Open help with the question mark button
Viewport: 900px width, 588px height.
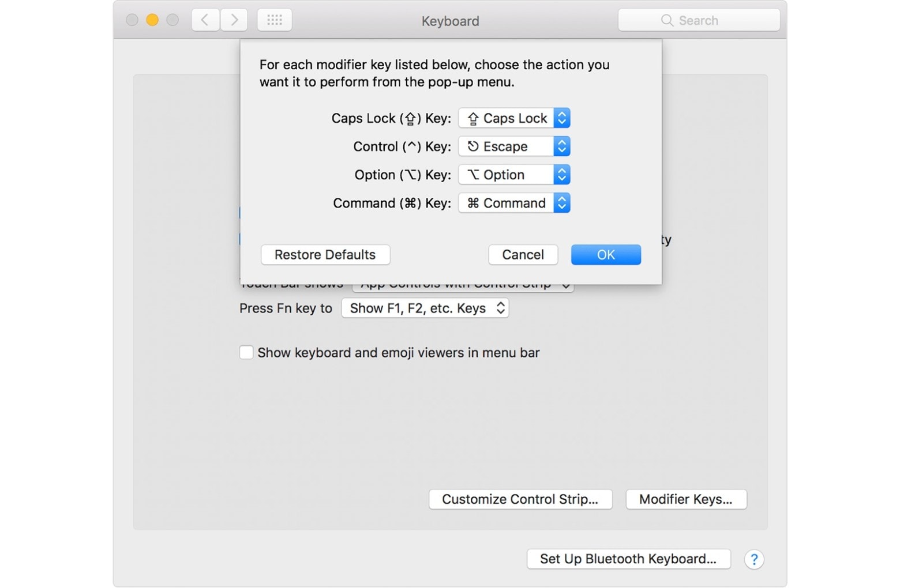click(x=754, y=559)
